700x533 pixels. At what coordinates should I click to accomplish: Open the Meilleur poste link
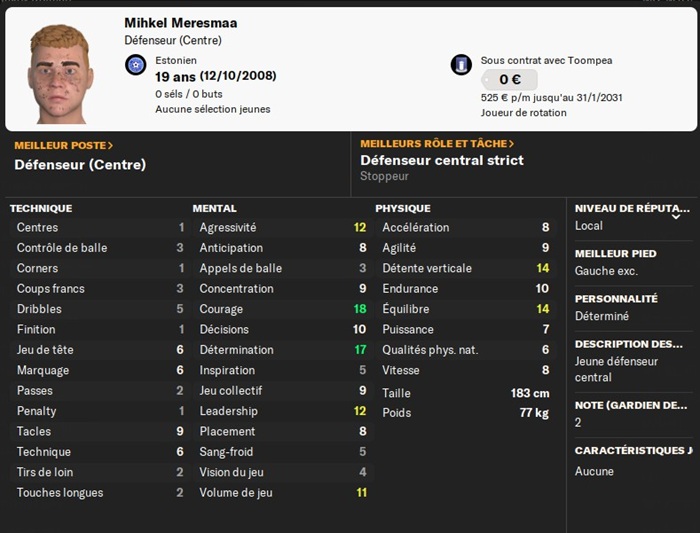pyautogui.click(x=64, y=145)
